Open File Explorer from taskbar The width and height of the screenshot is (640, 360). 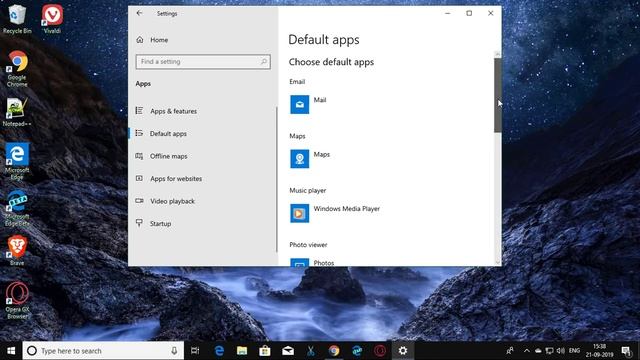tap(242, 351)
